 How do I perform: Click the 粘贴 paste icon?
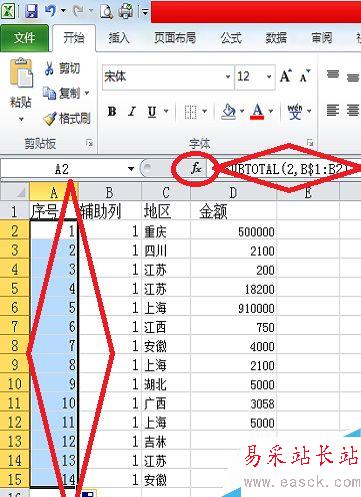pyautogui.click(x=21, y=73)
